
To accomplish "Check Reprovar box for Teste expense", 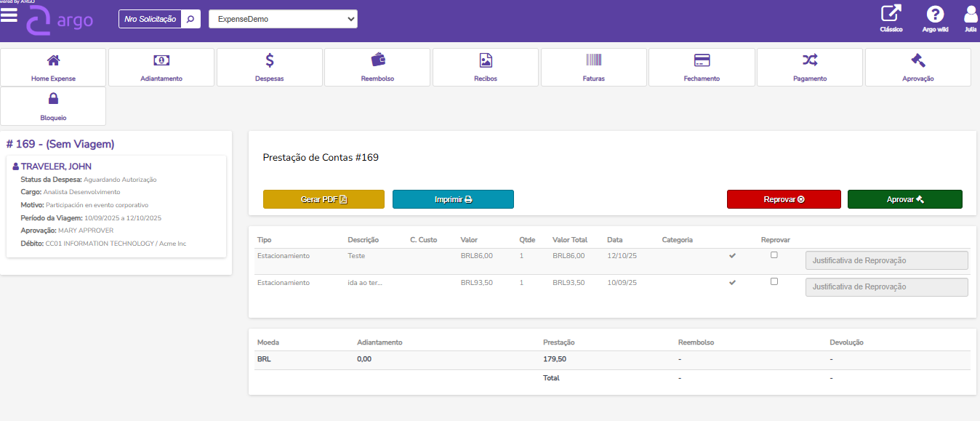I will pyautogui.click(x=774, y=255).
